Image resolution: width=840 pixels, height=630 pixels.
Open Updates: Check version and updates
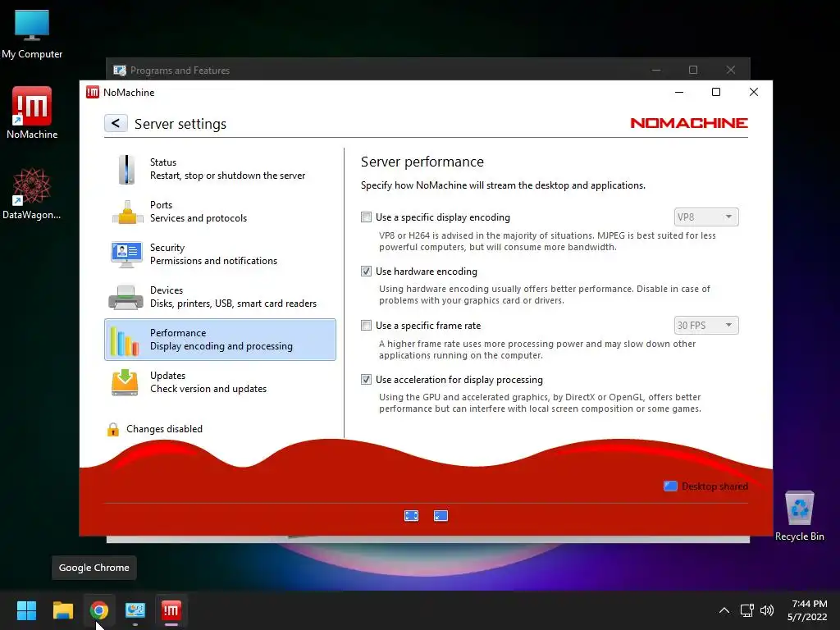(220, 382)
